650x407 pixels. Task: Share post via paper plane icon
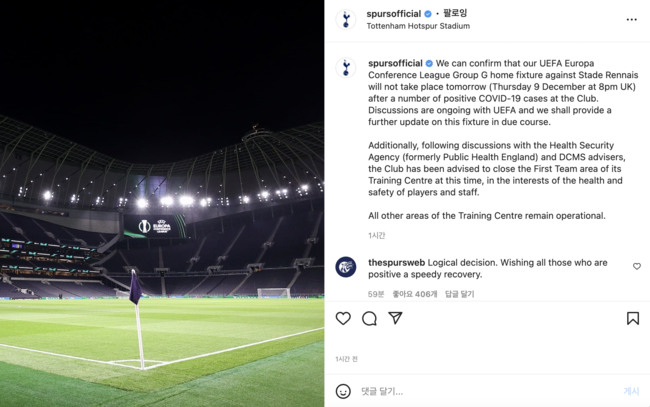click(395, 318)
